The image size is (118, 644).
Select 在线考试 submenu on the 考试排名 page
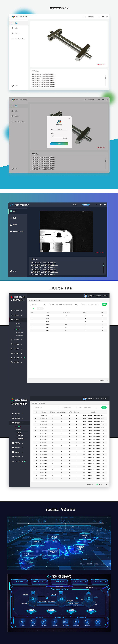(18, 327)
